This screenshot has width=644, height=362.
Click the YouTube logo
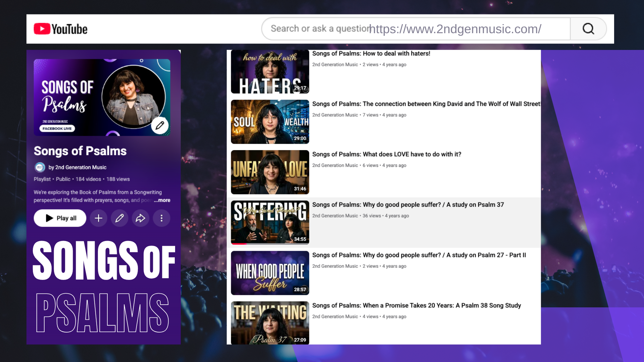(x=61, y=29)
